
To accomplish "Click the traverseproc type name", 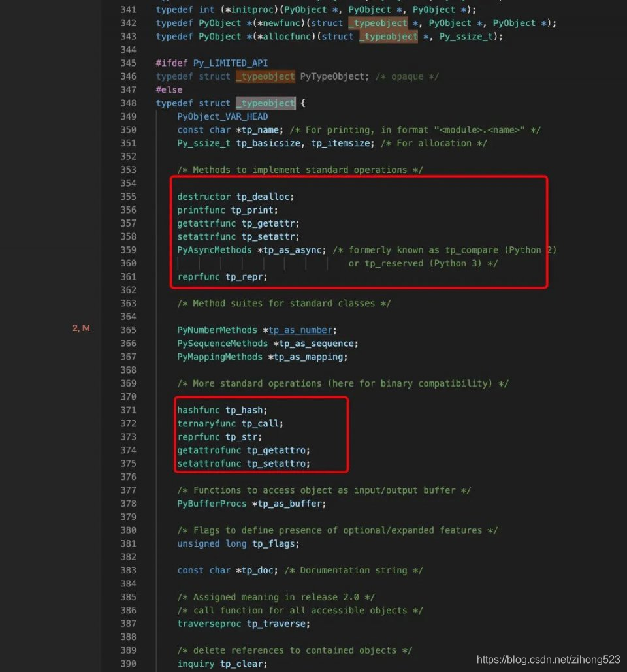I will point(209,624).
